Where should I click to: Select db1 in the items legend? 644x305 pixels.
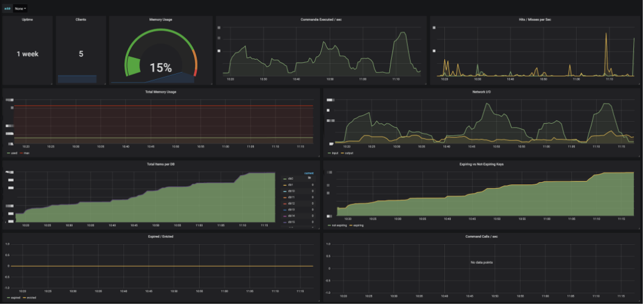click(x=290, y=185)
